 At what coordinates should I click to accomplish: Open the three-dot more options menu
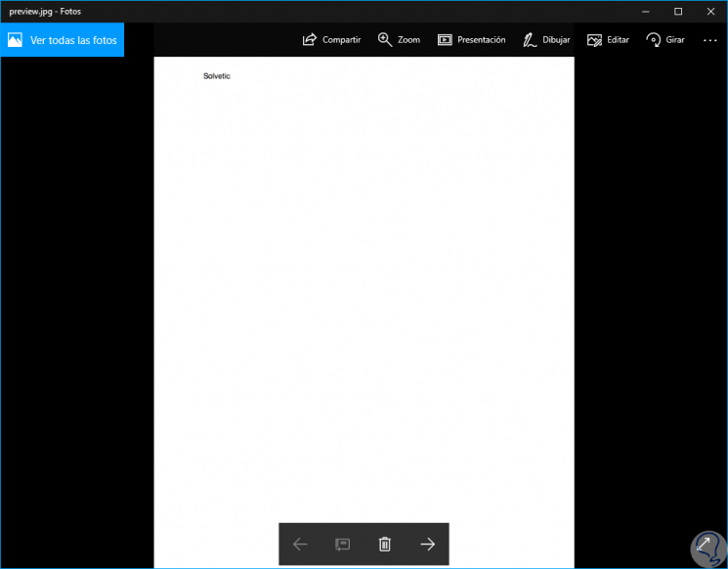click(x=709, y=40)
